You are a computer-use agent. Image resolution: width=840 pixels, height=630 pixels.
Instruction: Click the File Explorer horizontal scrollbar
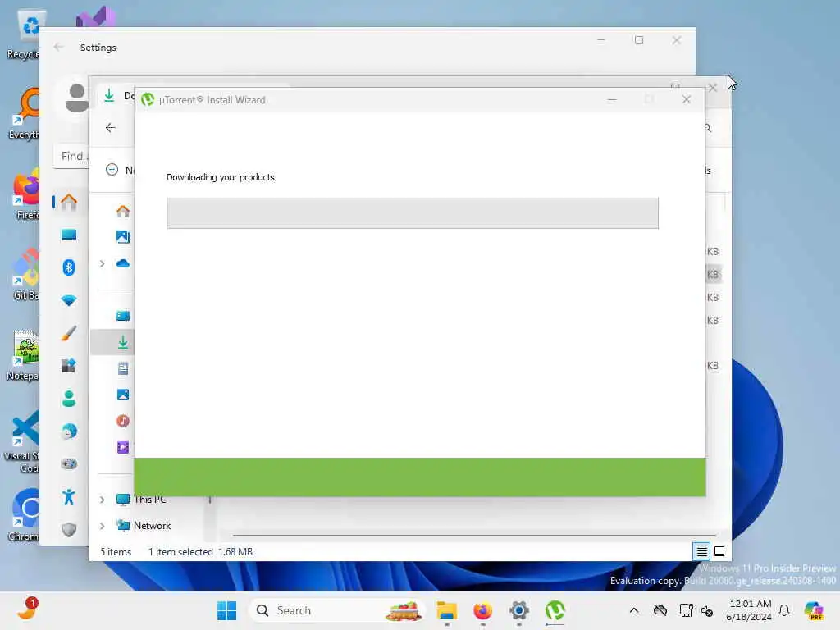pyautogui.click(x=474, y=535)
